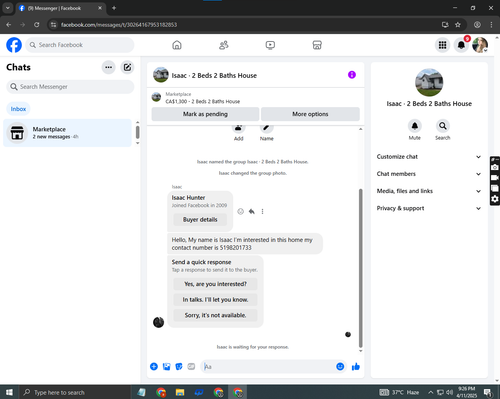Open the notifications bell
The height and width of the screenshot is (399, 500).
[461, 45]
